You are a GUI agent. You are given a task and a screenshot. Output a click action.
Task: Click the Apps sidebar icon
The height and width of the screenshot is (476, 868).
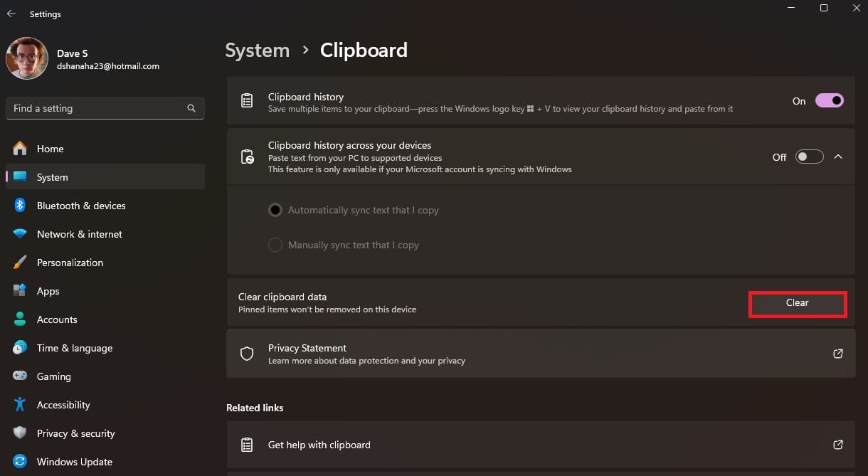(21, 290)
